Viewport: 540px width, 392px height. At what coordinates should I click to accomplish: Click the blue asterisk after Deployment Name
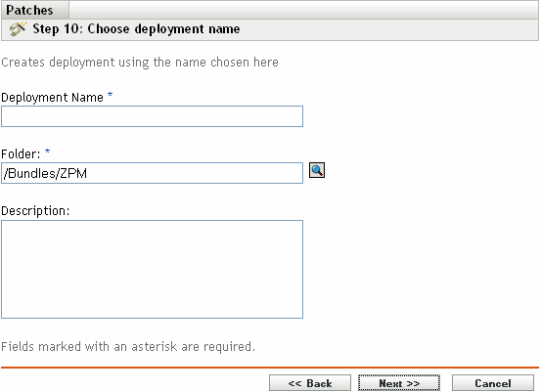tap(110, 95)
